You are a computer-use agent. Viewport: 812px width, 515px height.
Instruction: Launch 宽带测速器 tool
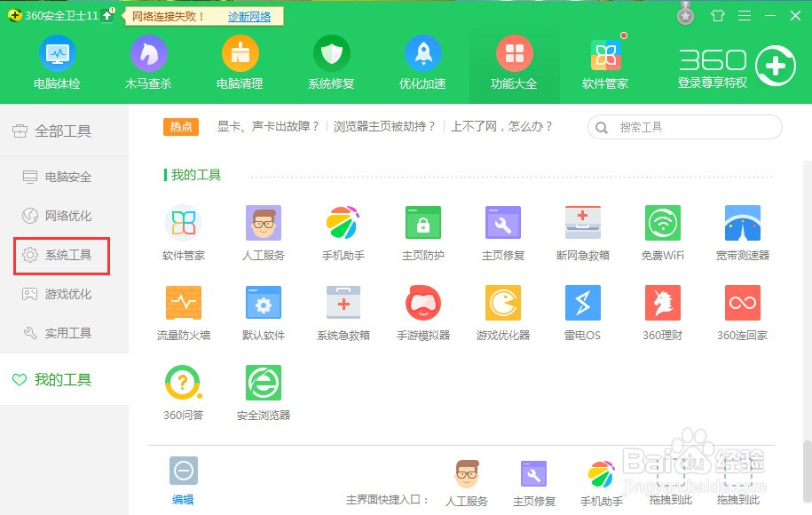coord(743,233)
